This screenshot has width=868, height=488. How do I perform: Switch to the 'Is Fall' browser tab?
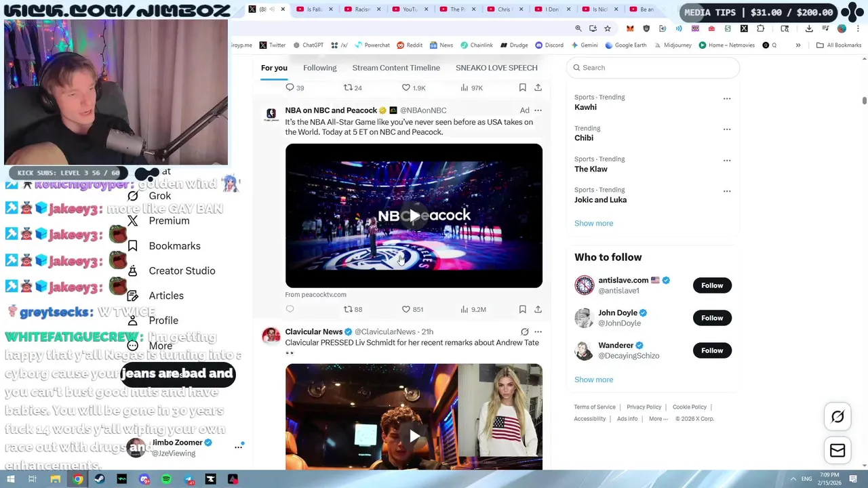click(314, 9)
